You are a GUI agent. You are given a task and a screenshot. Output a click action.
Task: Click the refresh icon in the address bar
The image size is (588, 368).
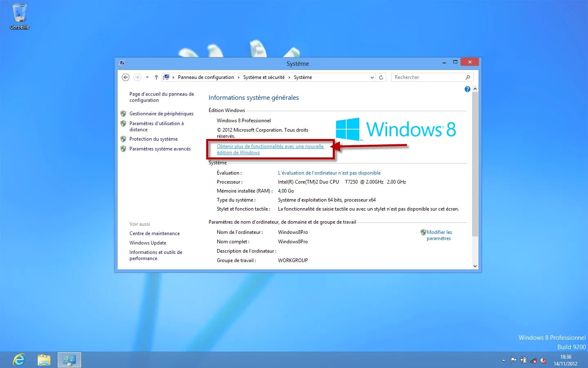(381, 77)
